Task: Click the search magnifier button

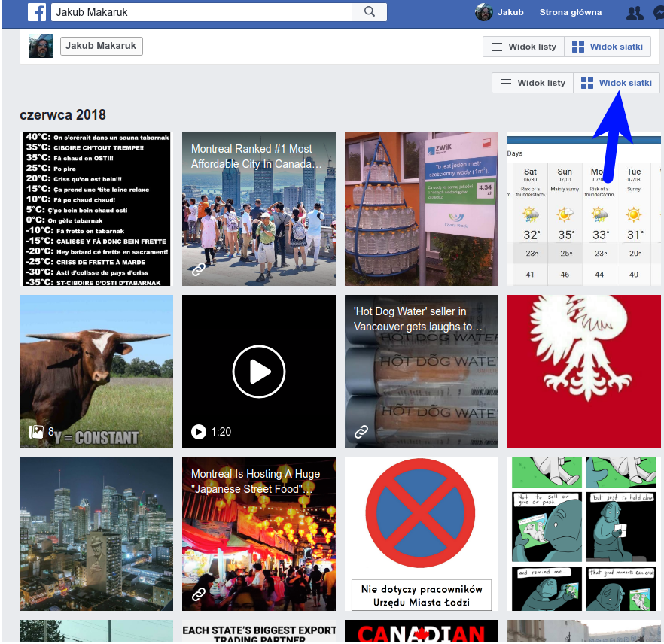Action: coord(369,12)
